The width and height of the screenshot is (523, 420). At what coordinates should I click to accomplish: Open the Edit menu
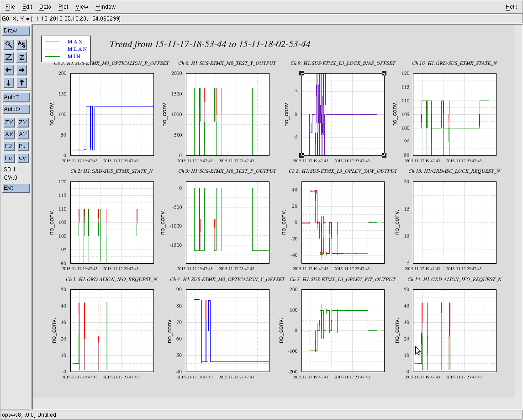pos(27,7)
